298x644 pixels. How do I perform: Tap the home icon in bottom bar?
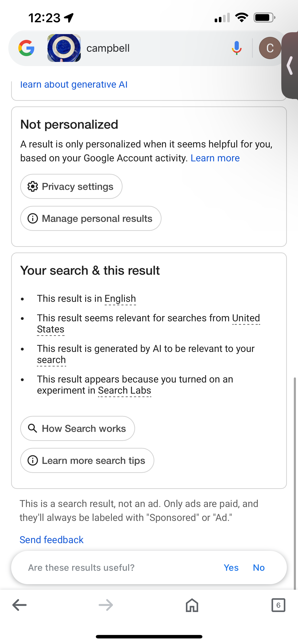pos(192,605)
